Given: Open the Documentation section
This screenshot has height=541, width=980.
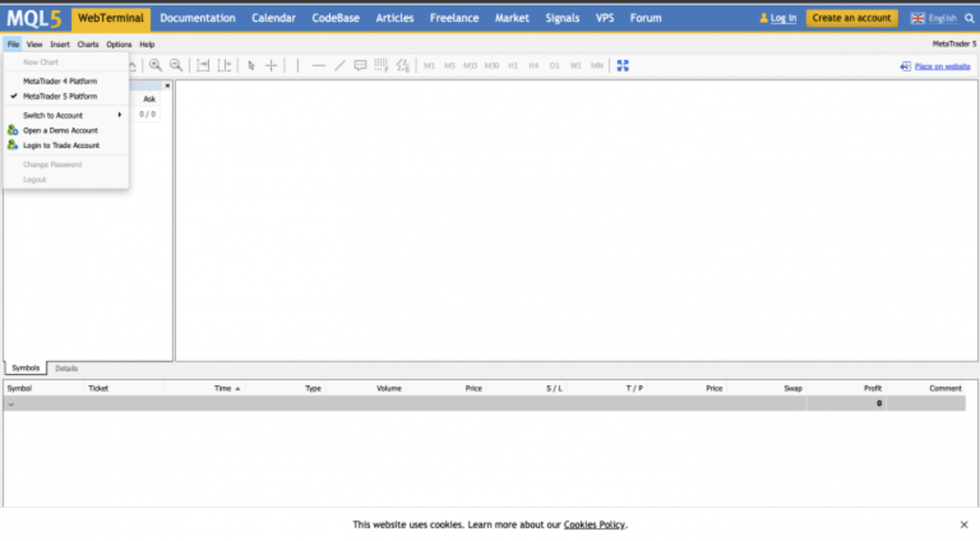Looking at the screenshot, I should [198, 18].
